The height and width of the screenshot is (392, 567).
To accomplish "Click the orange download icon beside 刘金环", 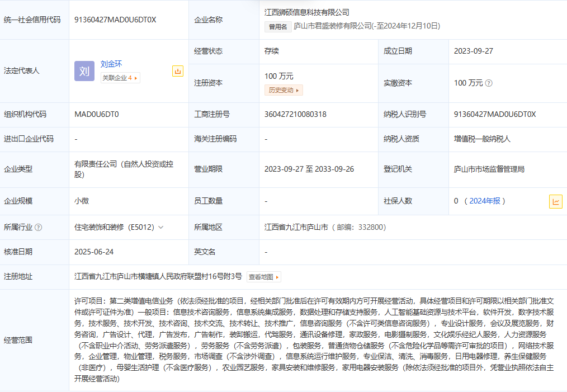I will tap(177, 71).
